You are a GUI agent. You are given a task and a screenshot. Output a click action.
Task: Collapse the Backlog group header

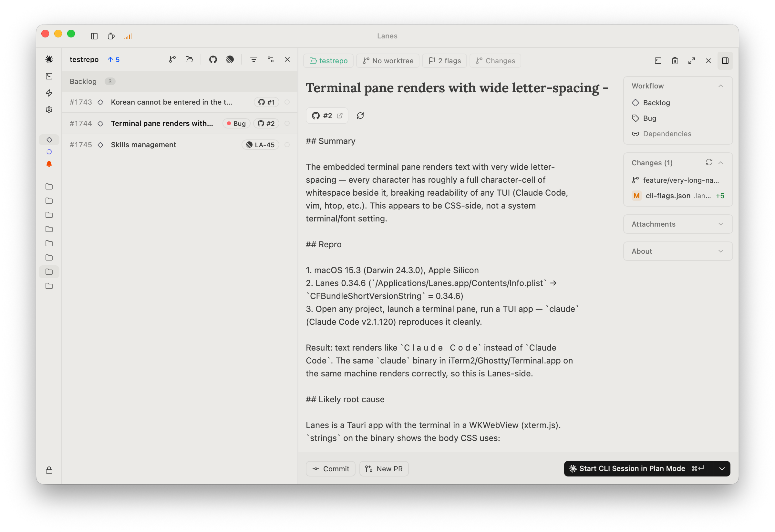click(180, 81)
